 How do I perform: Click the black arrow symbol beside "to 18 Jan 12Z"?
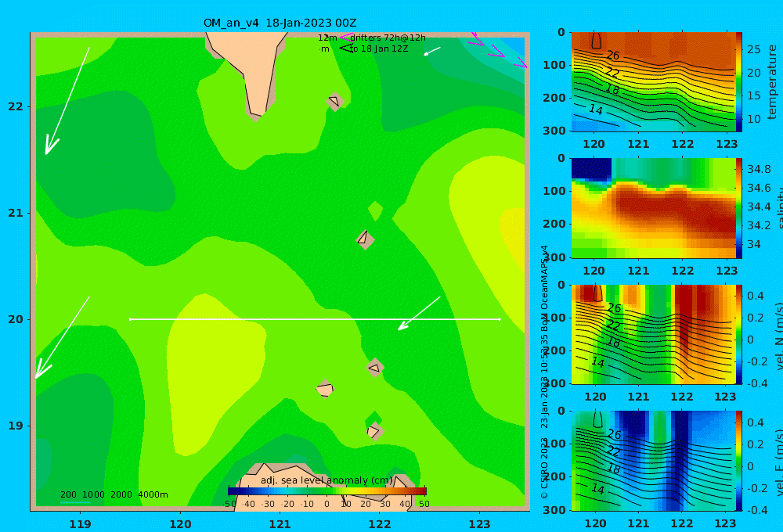click(346, 49)
